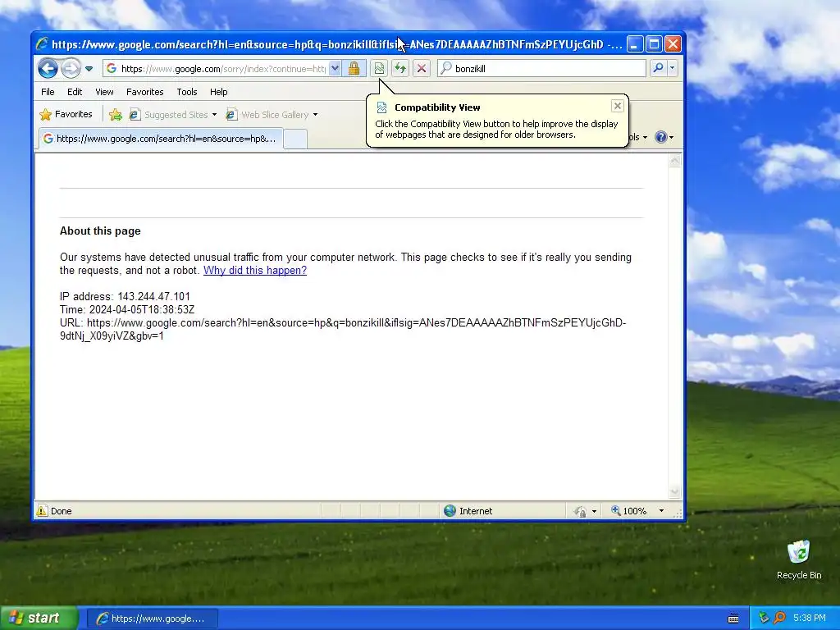Open the File menu
This screenshot has height=630, width=840.
[48, 92]
